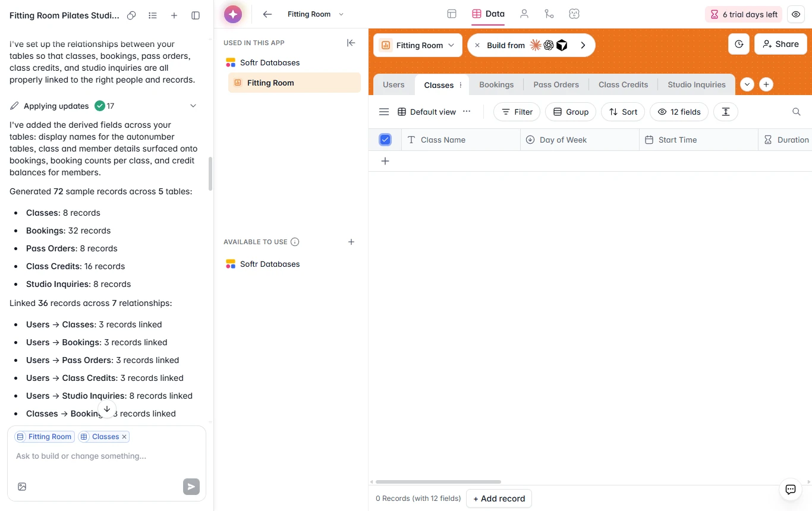Image resolution: width=812 pixels, height=511 pixels.
Task: Open chat history list icon
Action: point(153,15)
